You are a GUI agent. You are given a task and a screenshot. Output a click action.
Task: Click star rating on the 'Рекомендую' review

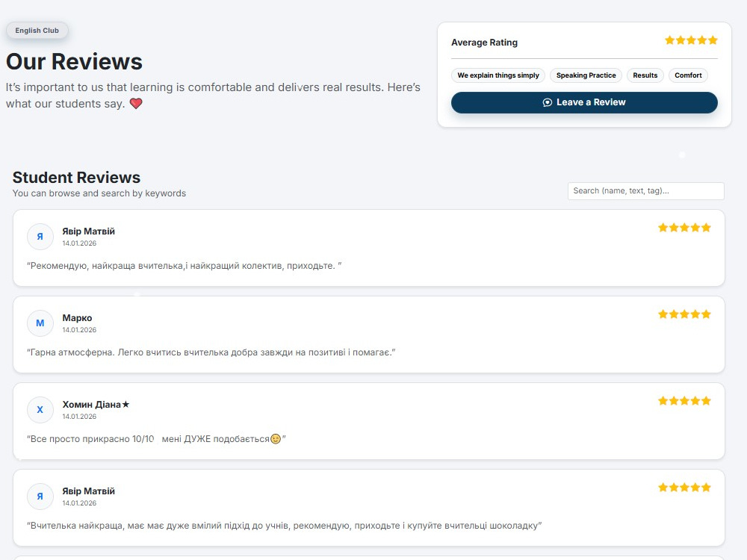pyautogui.click(x=684, y=228)
